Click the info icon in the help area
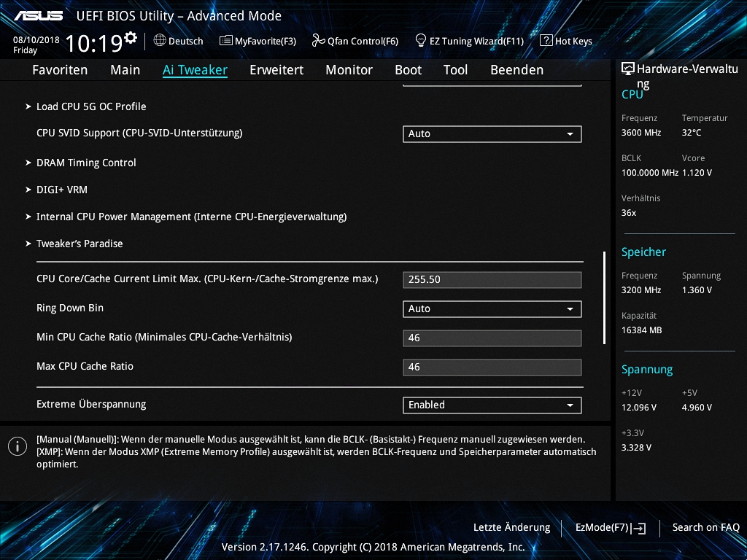747x560 pixels. click(x=18, y=447)
